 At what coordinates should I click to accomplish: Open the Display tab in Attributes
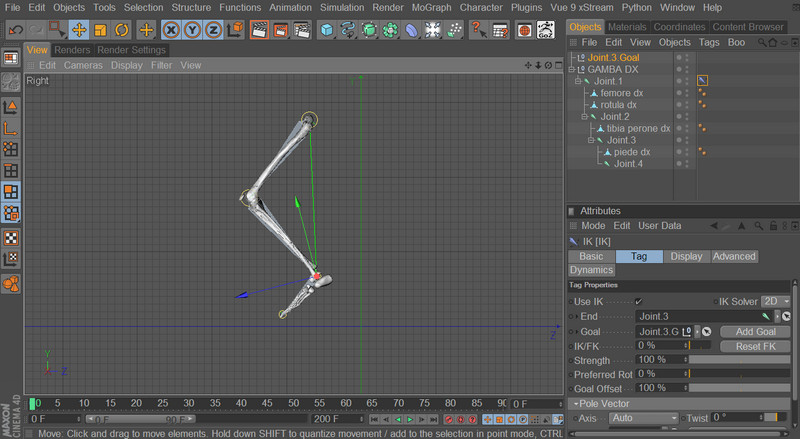686,256
